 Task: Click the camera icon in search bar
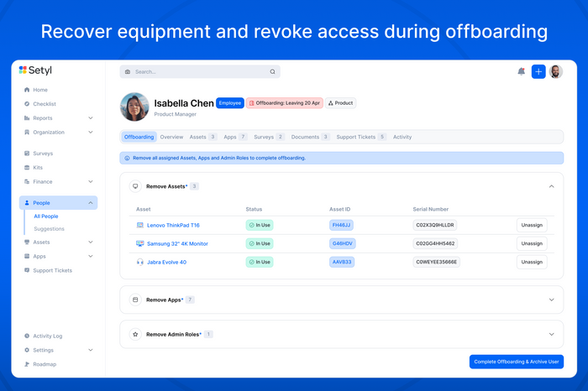tap(128, 71)
